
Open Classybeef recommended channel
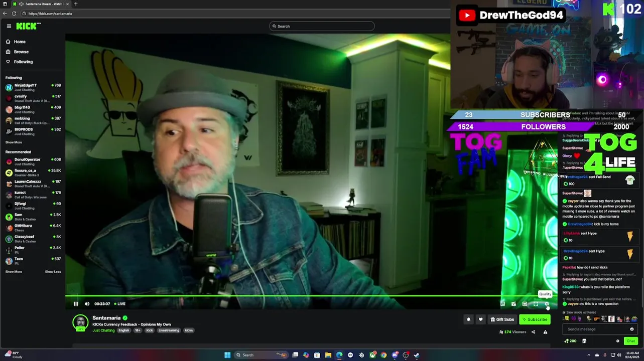click(33, 239)
